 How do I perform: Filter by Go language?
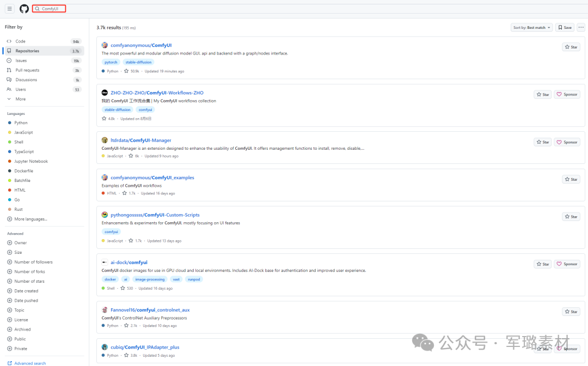pyautogui.click(x=17, y=200)
